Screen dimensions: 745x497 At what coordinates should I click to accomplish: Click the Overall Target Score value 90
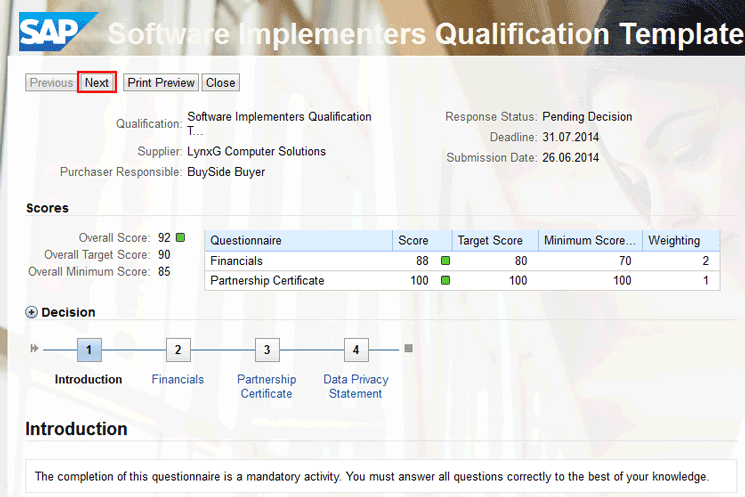(x=164, y=255)
